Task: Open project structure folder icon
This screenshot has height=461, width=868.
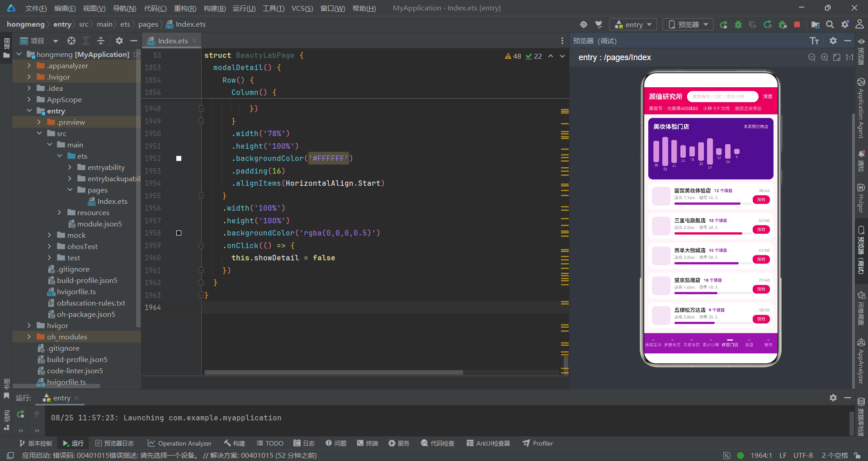Action: point(816,24)
